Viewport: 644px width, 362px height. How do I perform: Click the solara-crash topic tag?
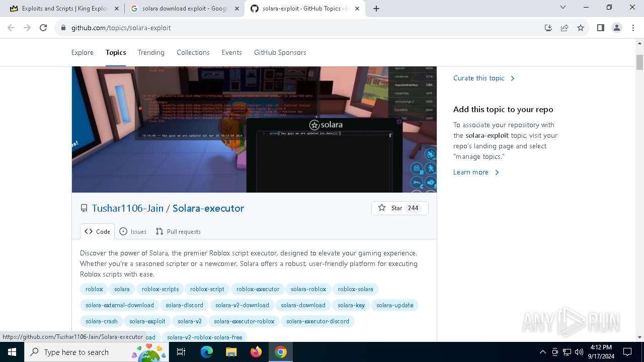102,321
